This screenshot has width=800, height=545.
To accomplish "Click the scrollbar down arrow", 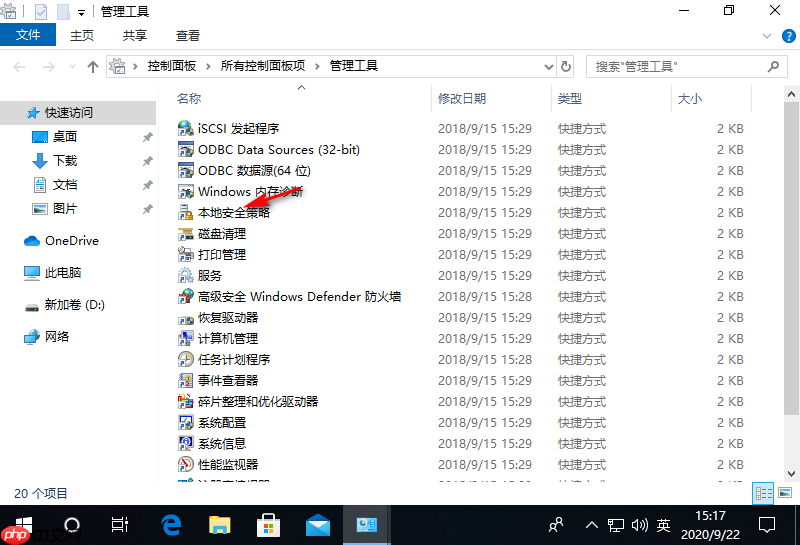I will point(791,474).
